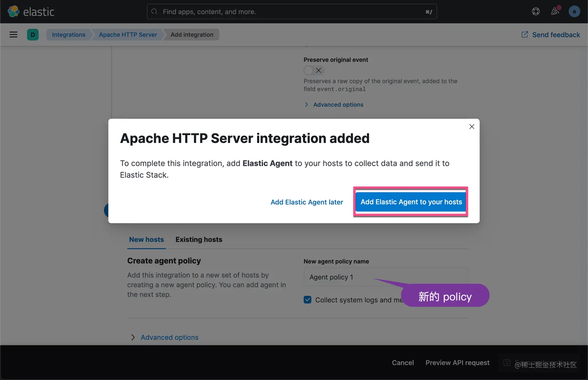Toggle the Preserve original event switch
This screenshot has height=380, width=588.
(314, 70)
